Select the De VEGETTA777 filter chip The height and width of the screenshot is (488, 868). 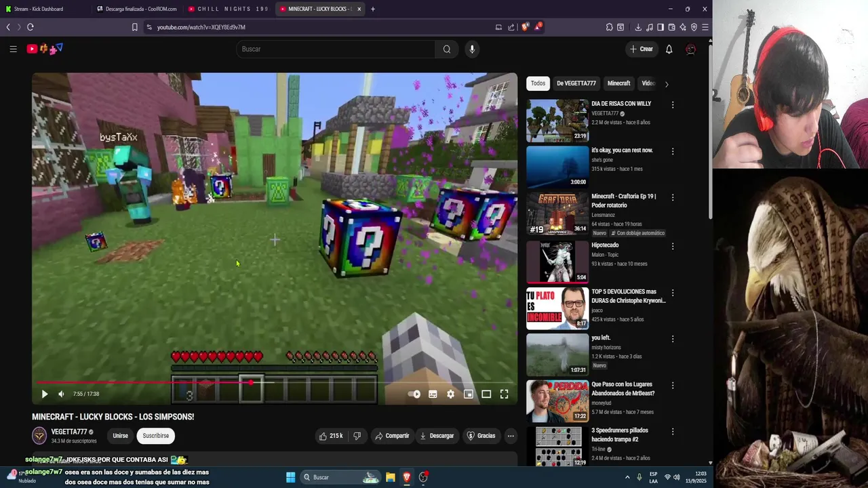(576, 83)
